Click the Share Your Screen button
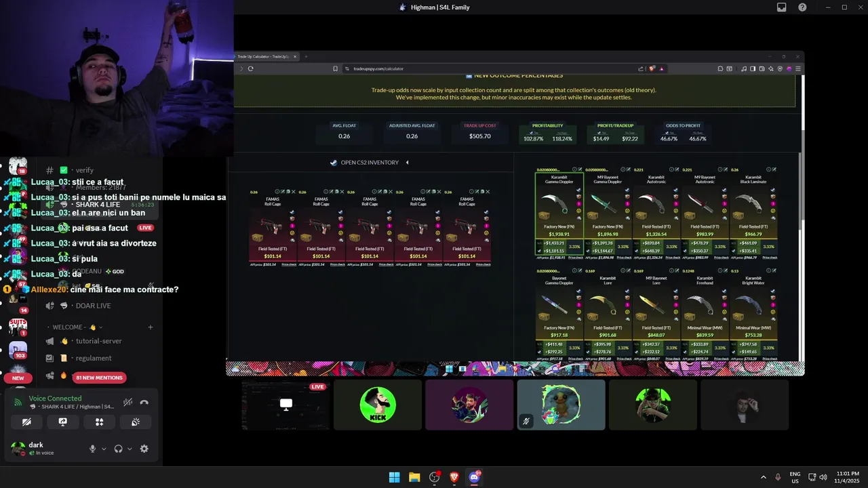 click(63, 422)
